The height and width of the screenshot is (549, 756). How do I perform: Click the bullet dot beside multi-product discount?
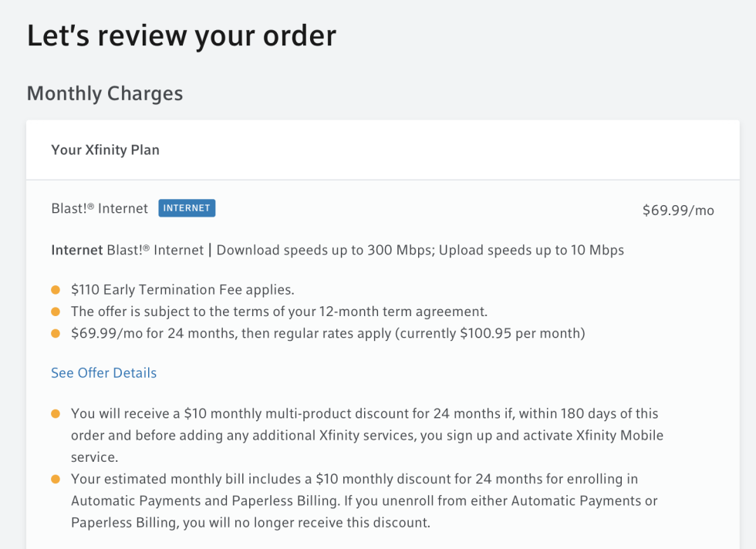click(x=56, y=413)
